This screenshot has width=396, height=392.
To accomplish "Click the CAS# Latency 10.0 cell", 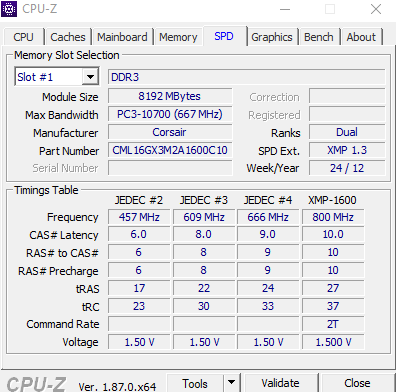I will [x=333, y=234].
